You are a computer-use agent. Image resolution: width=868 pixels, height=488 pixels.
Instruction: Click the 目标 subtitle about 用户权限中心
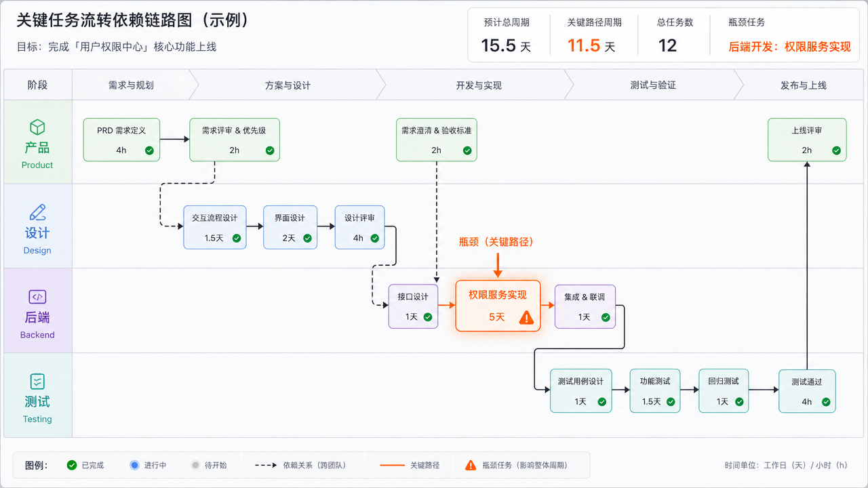[x=116, y=47]
